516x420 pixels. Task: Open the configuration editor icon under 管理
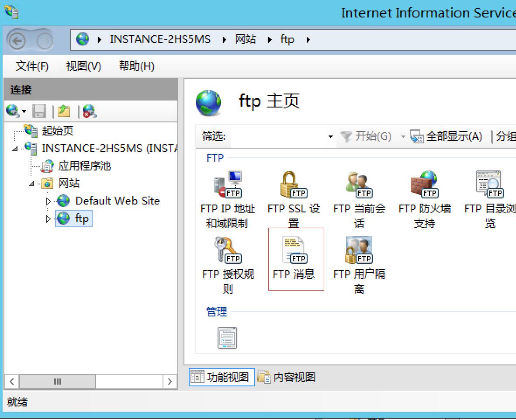point(227,337)
